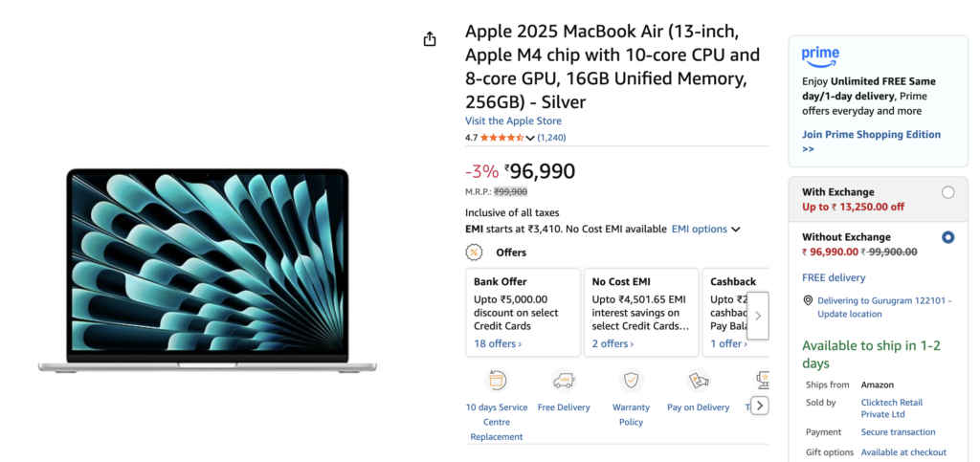The width and height of the screenshot is (980, 462).
Task: Click the 10 days Service Centre Replacement icon
Action: point(497,381)
